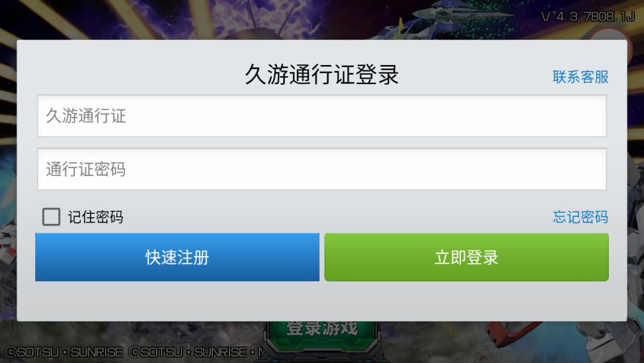Click the 通行证密码 placeholder text
This screenshot has height=363, width=644.
(86, 170)
